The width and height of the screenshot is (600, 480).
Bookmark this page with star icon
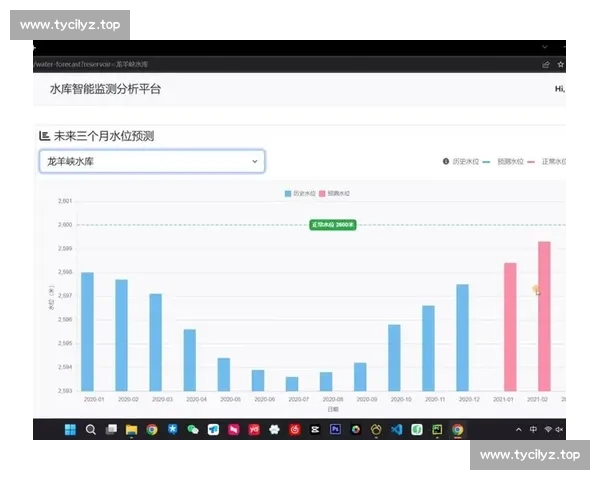click(x=561, y=65)
